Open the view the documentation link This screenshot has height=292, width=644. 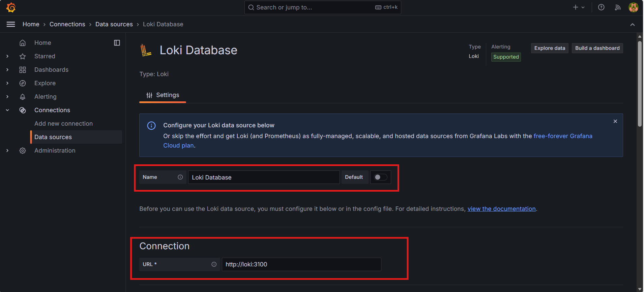click(x=501, y=209)
